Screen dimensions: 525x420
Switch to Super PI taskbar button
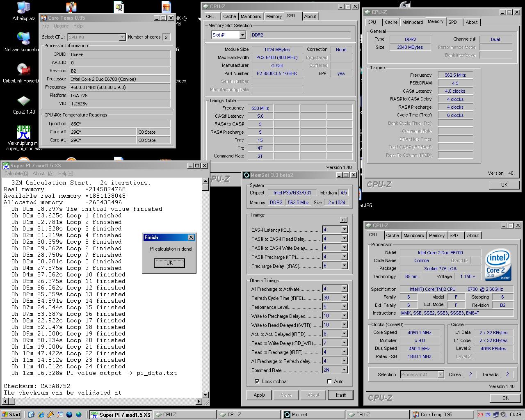[x=121, y=414]
